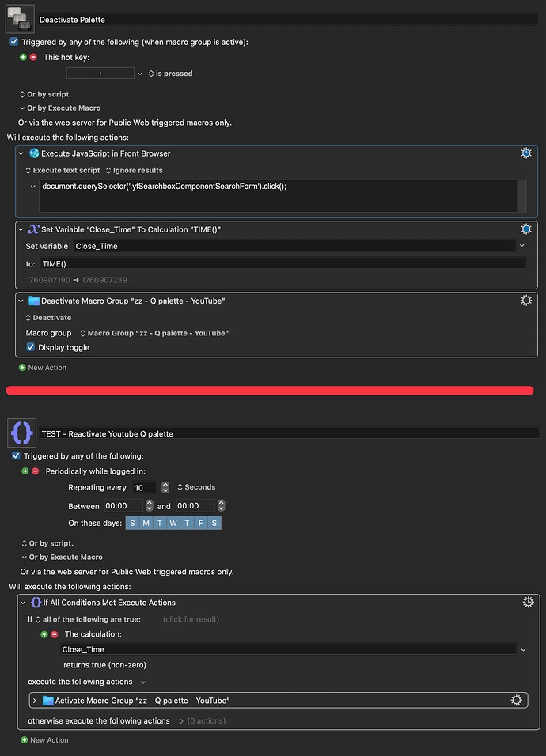Image resolution: width=546 pixels, height=756 pixels.
Task: Click gear icon on Activate Macro Group action
Action: point(517,700)
